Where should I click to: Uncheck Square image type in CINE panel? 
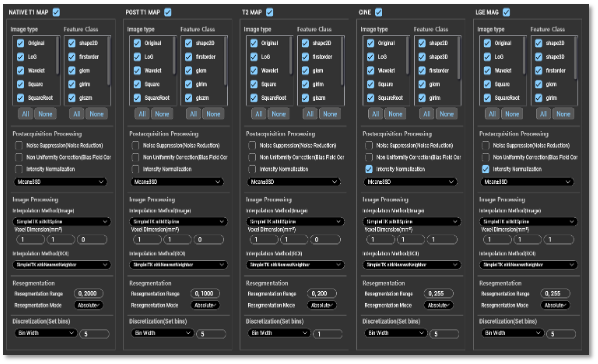371,84
